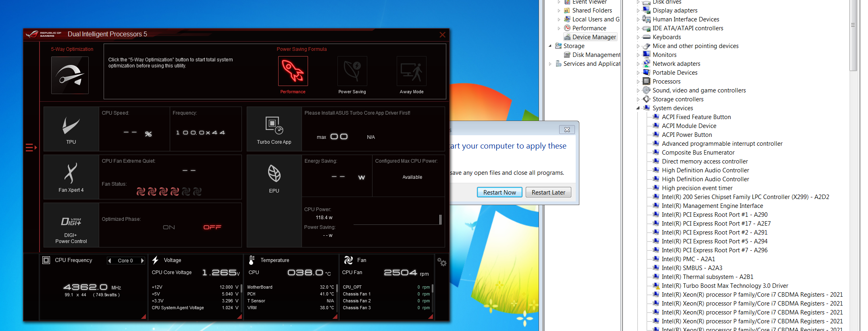Expand the Processors node
Screen dimensions: 868x331
[x=638, y=82]
